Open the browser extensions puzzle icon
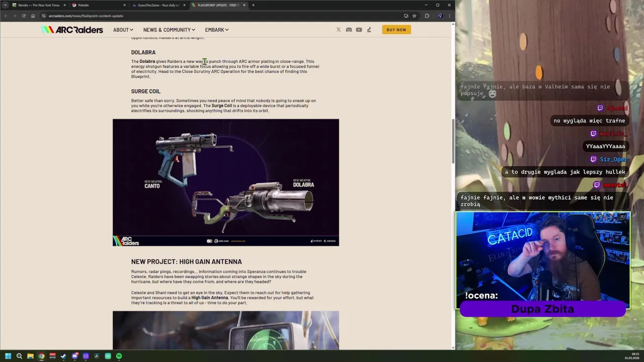Viewport: 644px width, 362px height. click(427, 16)
